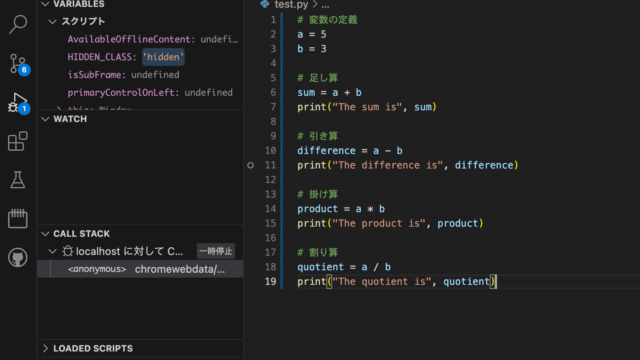Click the comment '# 足し算' on line 5
640x360 pixels.
tap(318, 78)
